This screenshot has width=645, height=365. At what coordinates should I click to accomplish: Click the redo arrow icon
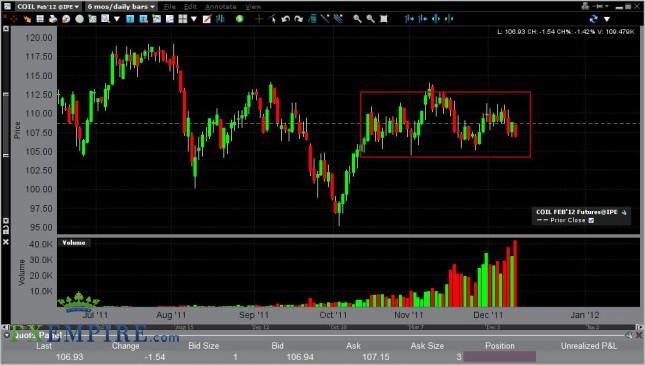tap(299, 19)
